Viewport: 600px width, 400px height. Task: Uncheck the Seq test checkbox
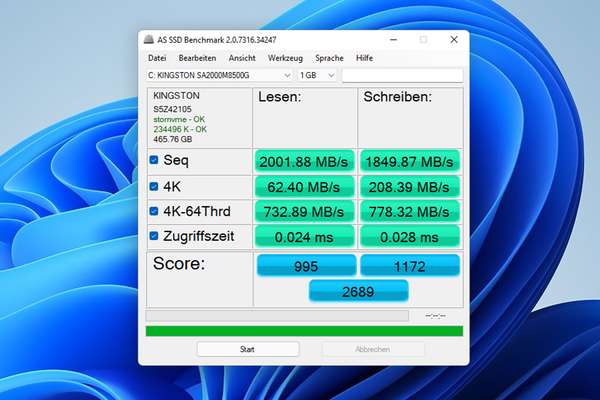(x=154, y=160)
